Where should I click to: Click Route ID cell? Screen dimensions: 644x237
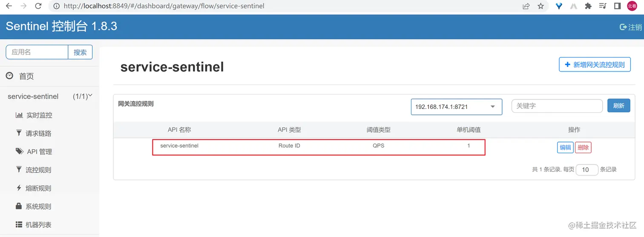coord(289,146)
